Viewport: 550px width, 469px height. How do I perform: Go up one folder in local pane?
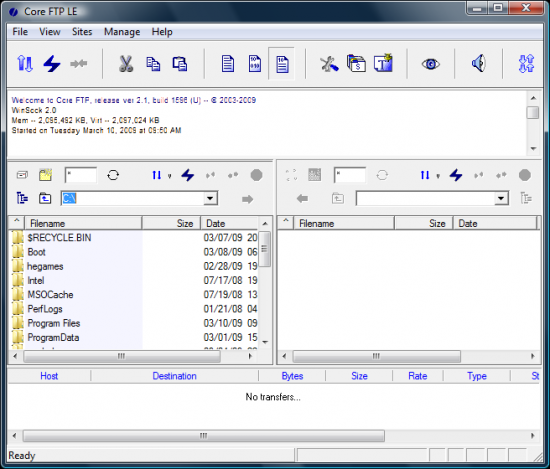tap(45, 199)
